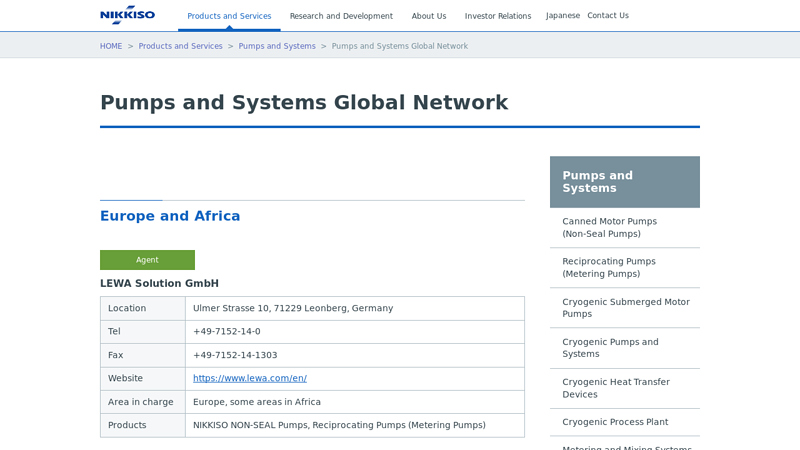Select fax number +49-7152-14-1303
The width and height of the screenshot is (800, 450).
(x=235, y=355)
